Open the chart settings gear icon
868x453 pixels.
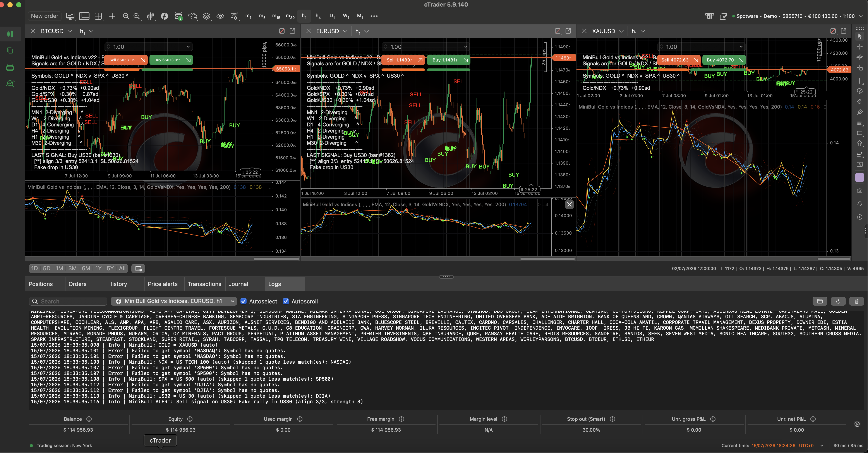234,16
